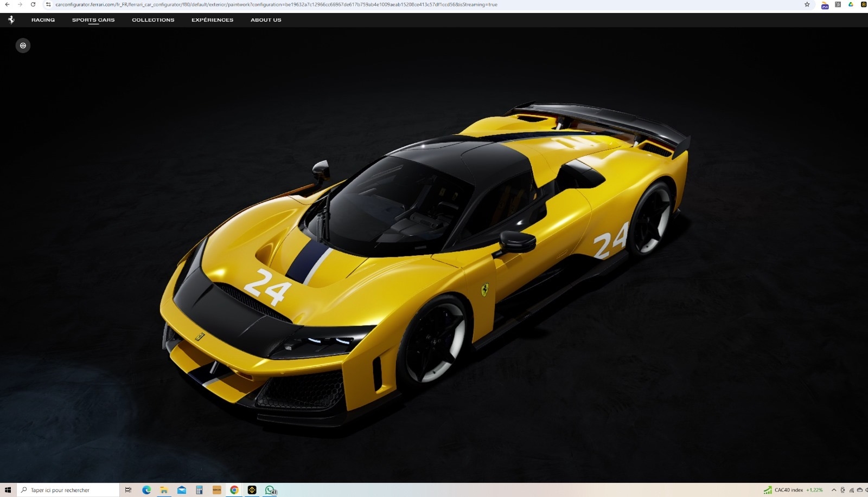Open site information icon in address bar

pos(48,4)
